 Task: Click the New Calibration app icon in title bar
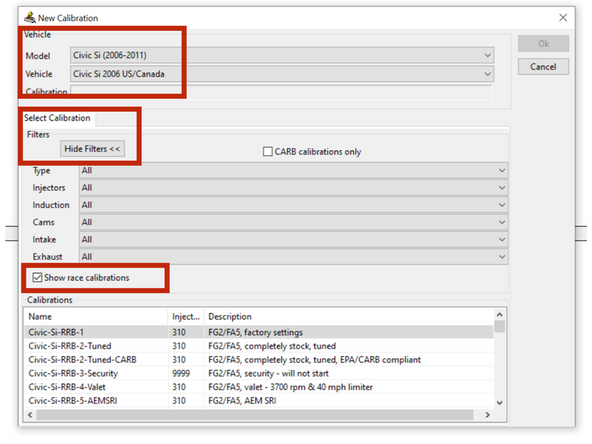tap(30, 18)
